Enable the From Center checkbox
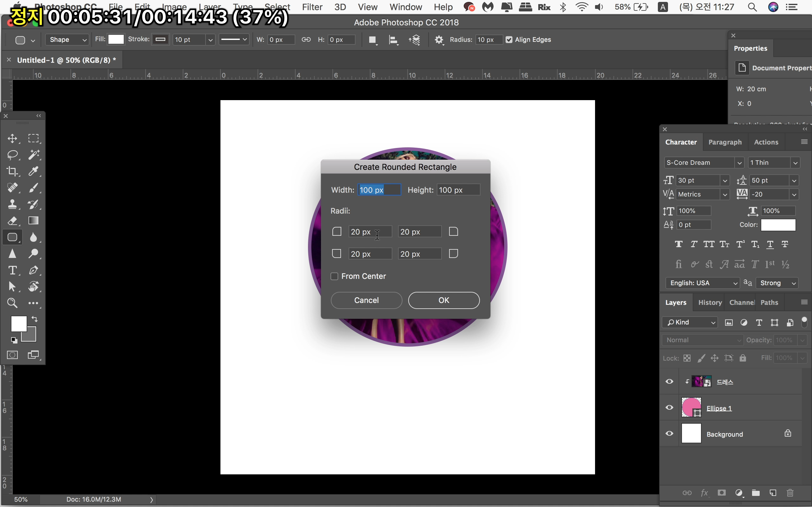Viewport: 812px width, 507px height. coord(334,276)
